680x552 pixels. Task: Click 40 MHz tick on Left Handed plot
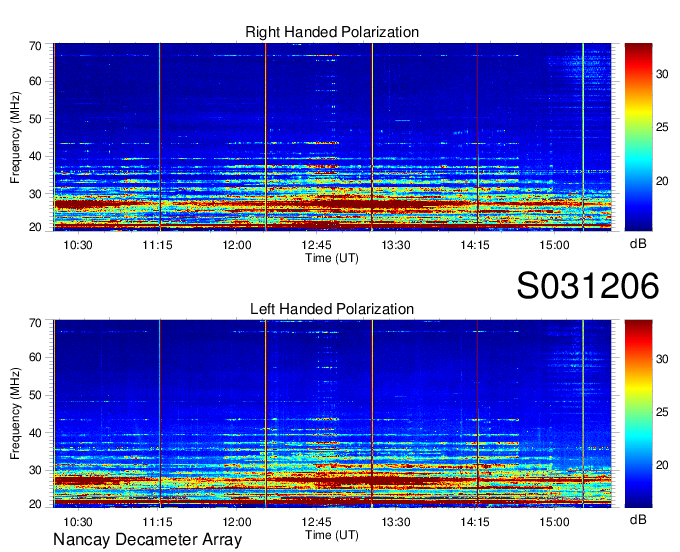pos(35,433)
